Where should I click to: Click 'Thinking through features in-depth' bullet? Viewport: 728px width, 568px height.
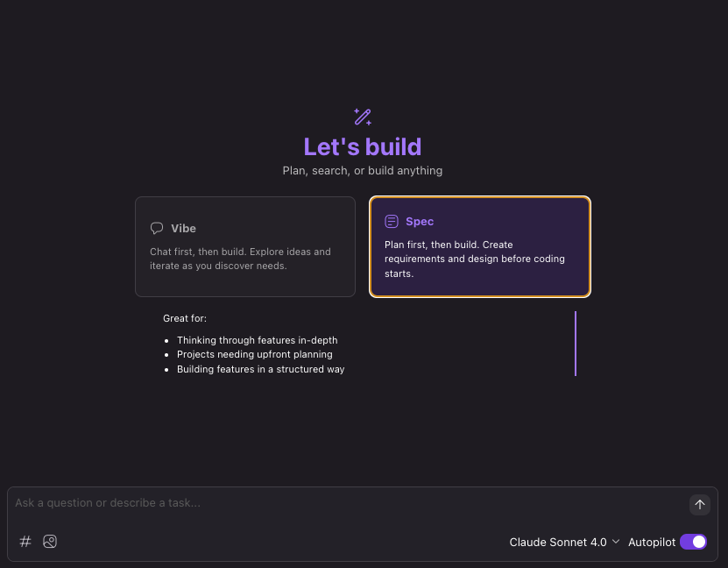[257, 340]
